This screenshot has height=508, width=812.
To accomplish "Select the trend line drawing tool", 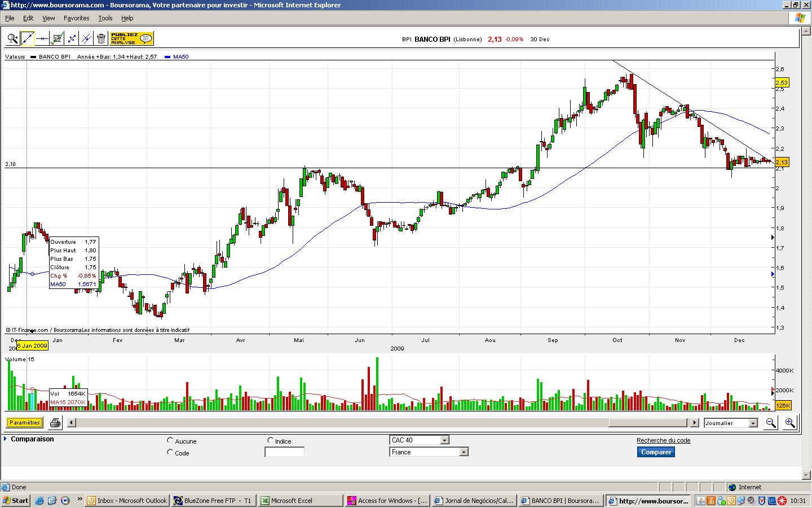I will tap(27, 39).
